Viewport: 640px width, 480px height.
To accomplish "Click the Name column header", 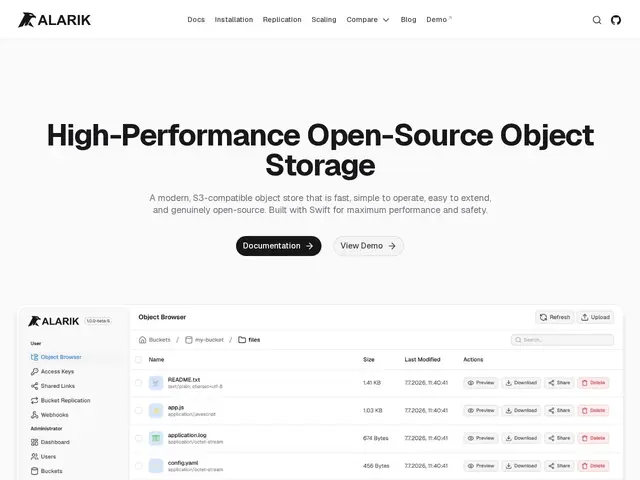I will 156,360.
